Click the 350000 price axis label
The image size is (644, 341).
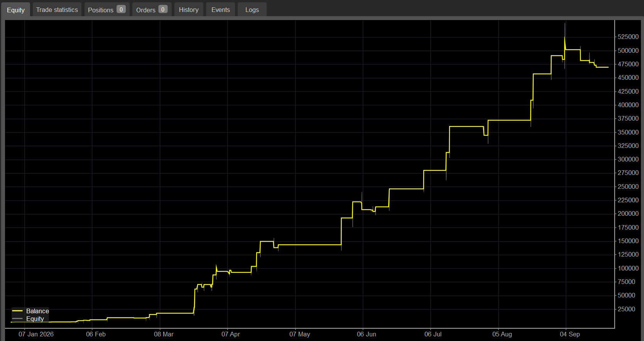point(628,132)
